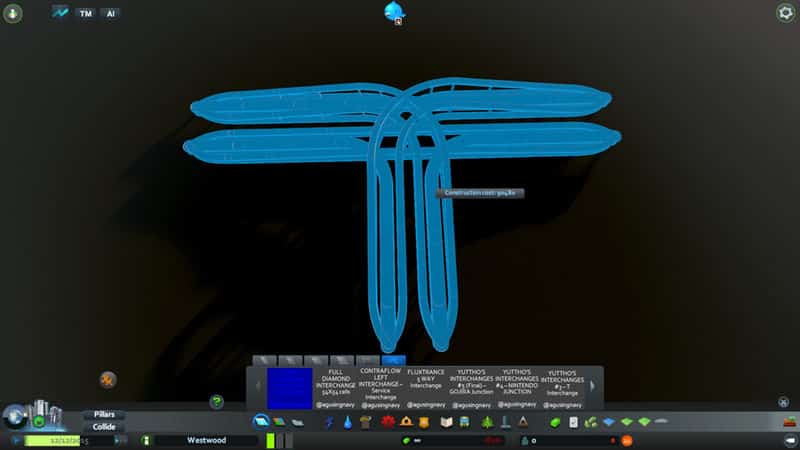The height and width of the screenshot is (450, 800).
Task: Choose FLUXTRANCE 3 WAY Interchange
Action: [425, 379]
